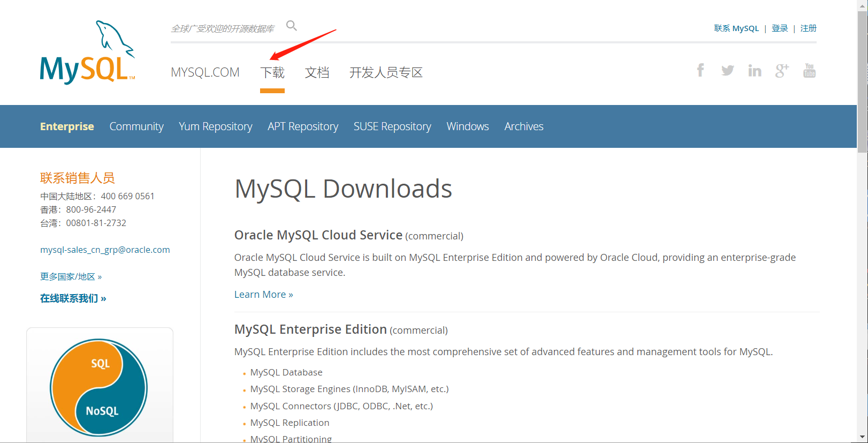
Task: Click the 联系 MySQL link
Action: [736, 28]
